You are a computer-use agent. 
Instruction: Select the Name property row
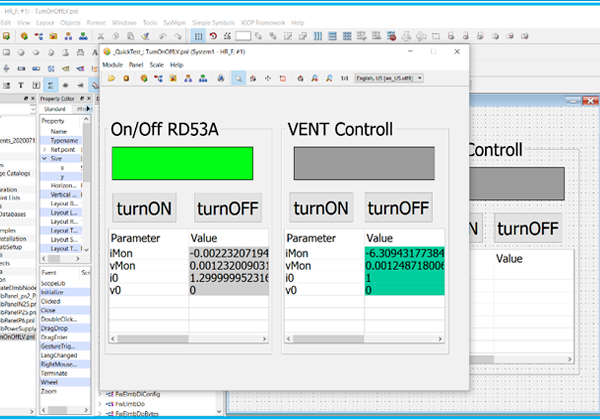click(x=61, y=131)
